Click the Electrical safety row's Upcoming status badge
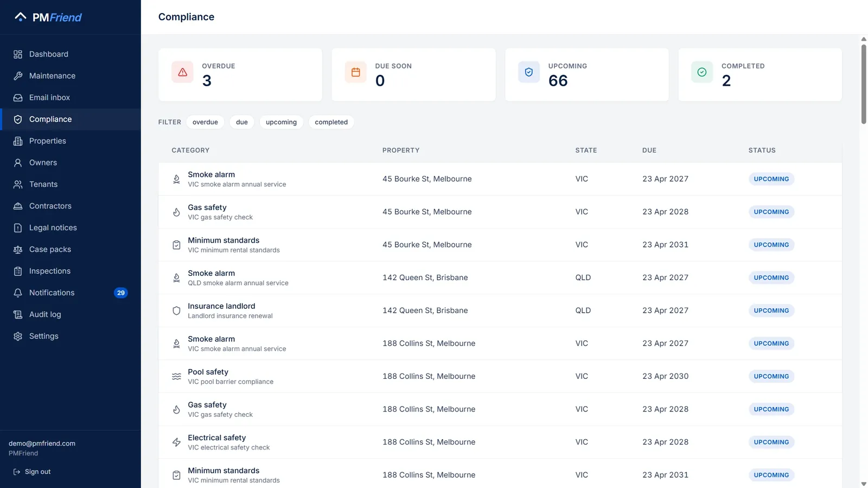The height and width of the screenshot is (488, 868). [771, 442]
